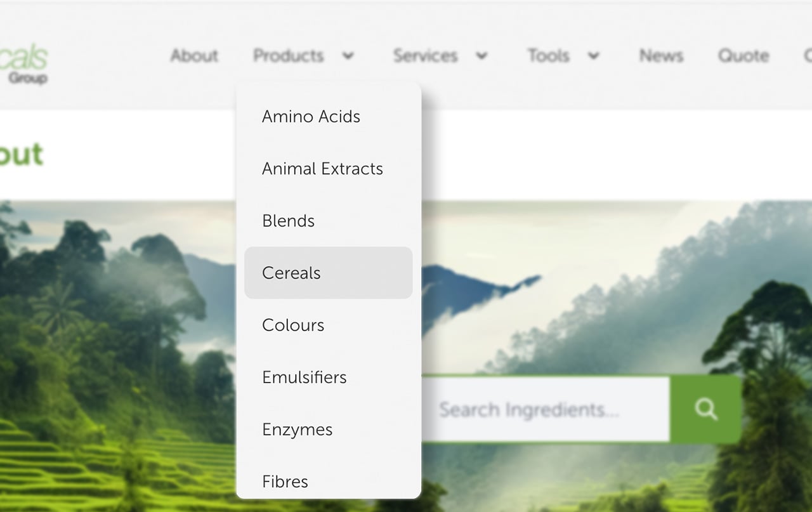The width and height of the screenshot is (812, 512).
Task: Click the green magnifier search button
Action: 705,409
